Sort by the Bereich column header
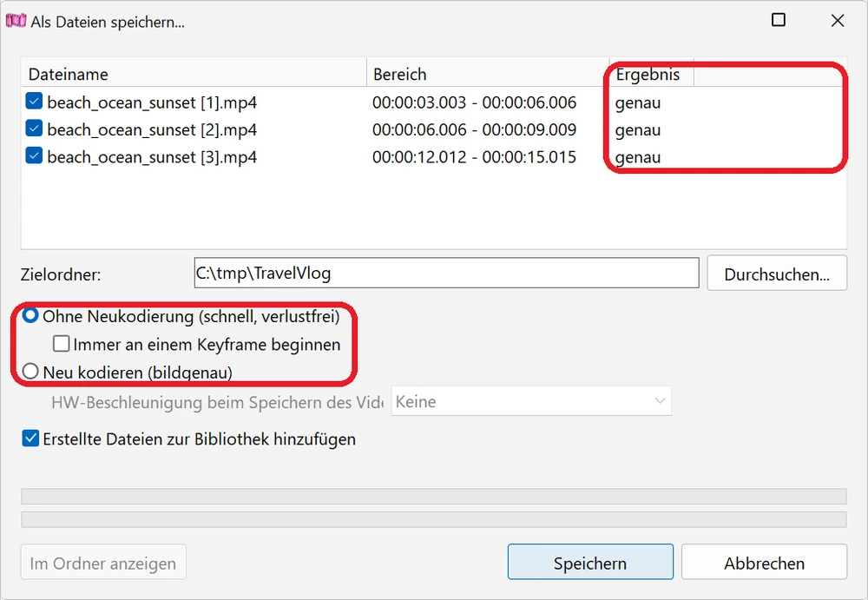Screen dimensions: 868x600 [488, 74]
